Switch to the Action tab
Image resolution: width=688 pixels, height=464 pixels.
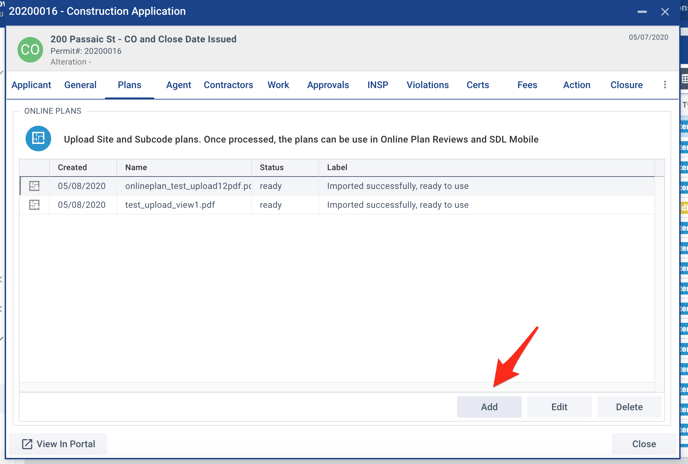pyautogui.click(x=577, y=85)
